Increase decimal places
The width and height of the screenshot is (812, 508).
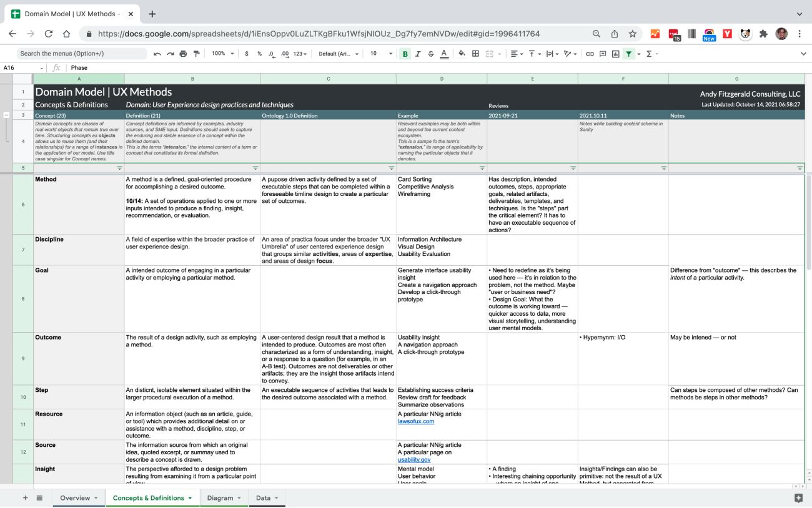285,54
